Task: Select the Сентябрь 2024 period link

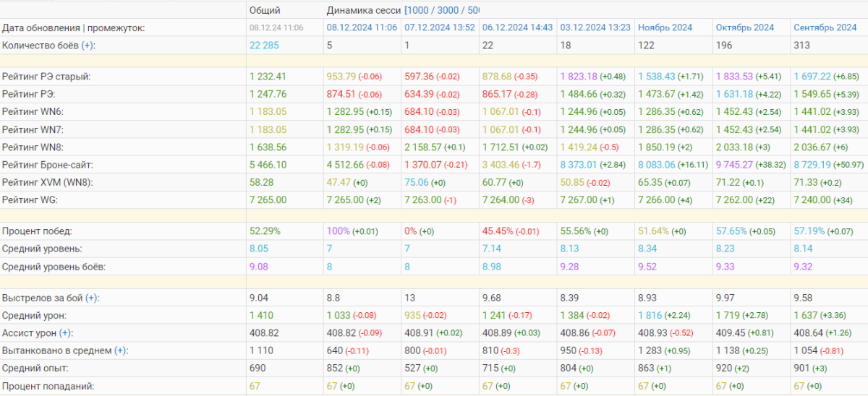Action: click(825, 27)
